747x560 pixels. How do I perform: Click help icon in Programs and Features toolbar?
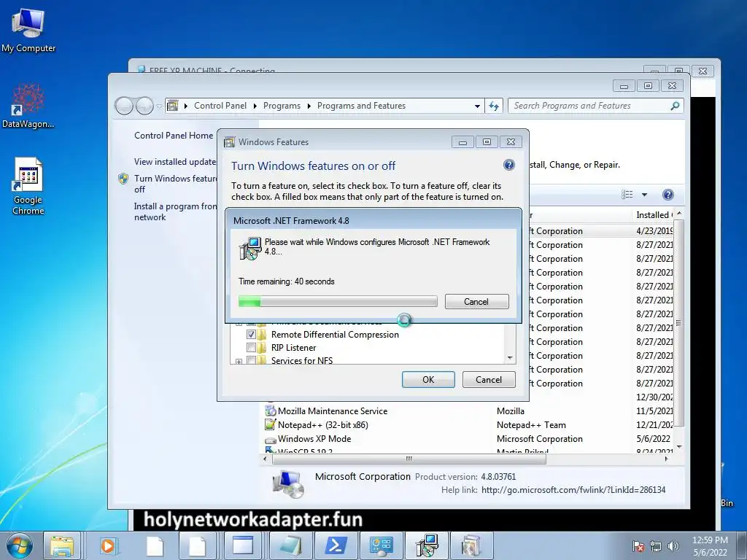click(668, 194)
